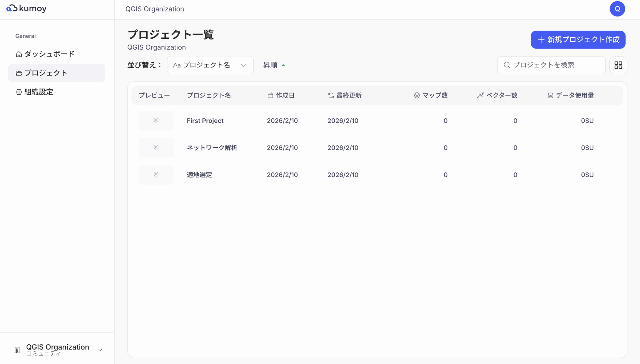This screenshot has width=640, height=364.
Task: Click inside the プロジェクトを検索 search field
Action: click(551, 65)
